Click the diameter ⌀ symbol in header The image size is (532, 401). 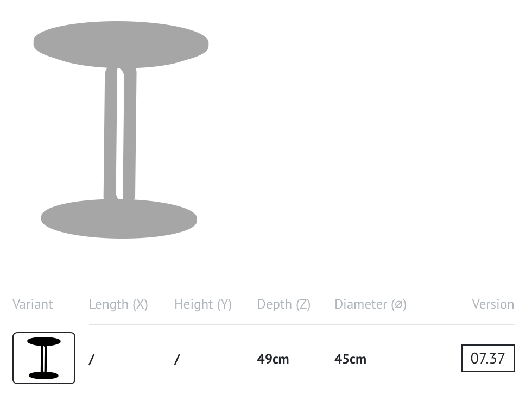coord(398,304)
